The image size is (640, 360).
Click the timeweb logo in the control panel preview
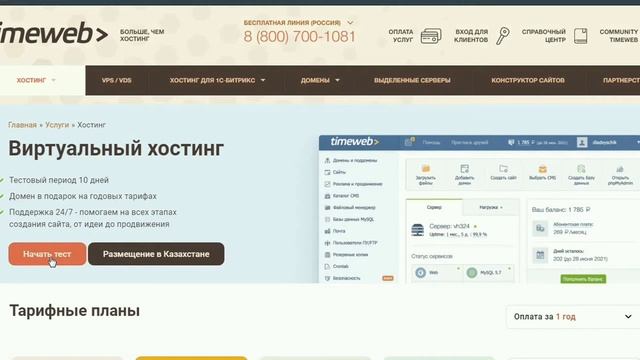coord(354,142)
